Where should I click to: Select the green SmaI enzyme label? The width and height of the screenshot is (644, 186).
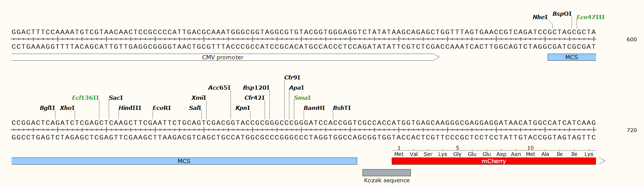[302, 98]
